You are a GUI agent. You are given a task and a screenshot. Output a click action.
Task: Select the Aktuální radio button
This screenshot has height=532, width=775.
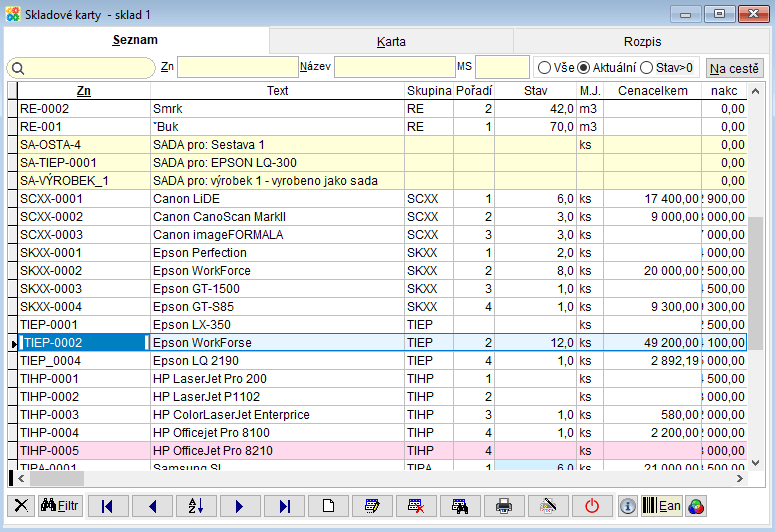click(584, 67)
